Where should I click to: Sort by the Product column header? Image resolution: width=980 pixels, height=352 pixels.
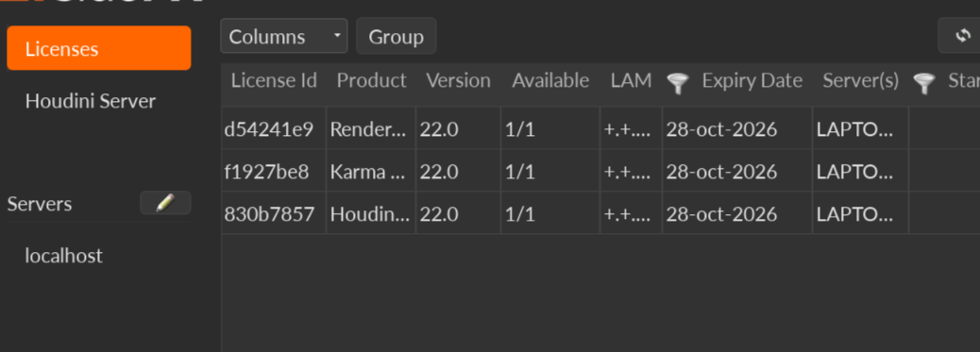(371, 80)
